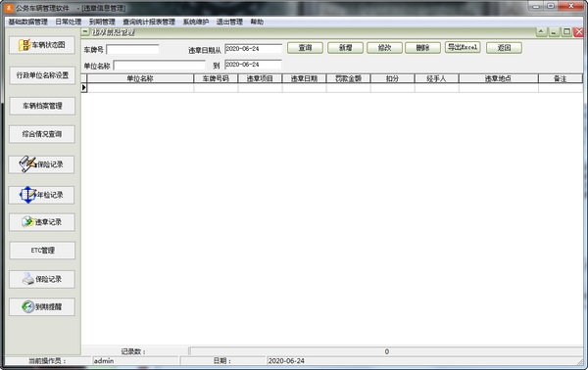Screen dimensions: 588x370
Task: Click the 罚款金额 column header
Action: (348, 78)
